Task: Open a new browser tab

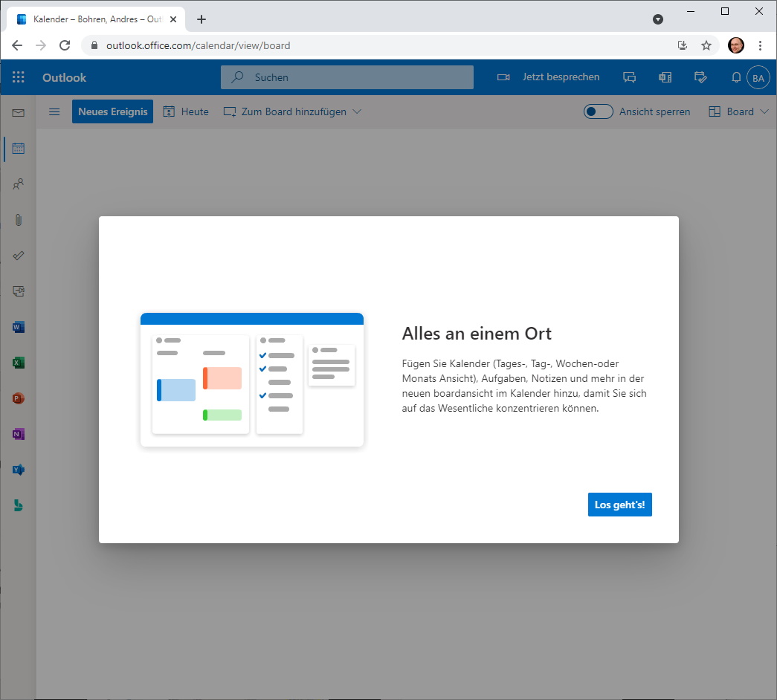Action: [201, 19]
